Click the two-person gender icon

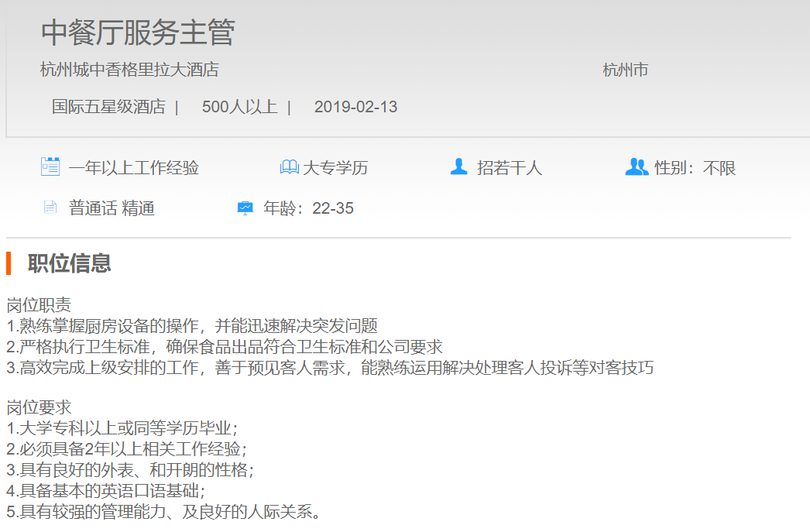point(636,166)
